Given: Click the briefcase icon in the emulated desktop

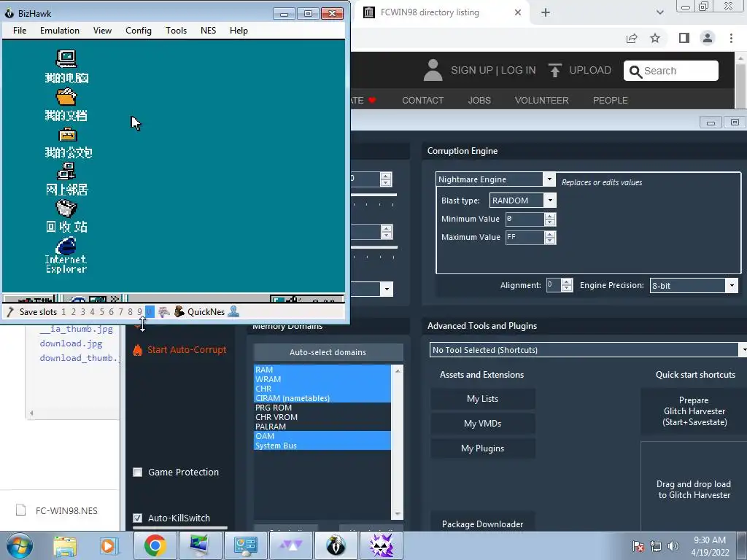Looking at the screenshot, I should (x=67, y=135).
